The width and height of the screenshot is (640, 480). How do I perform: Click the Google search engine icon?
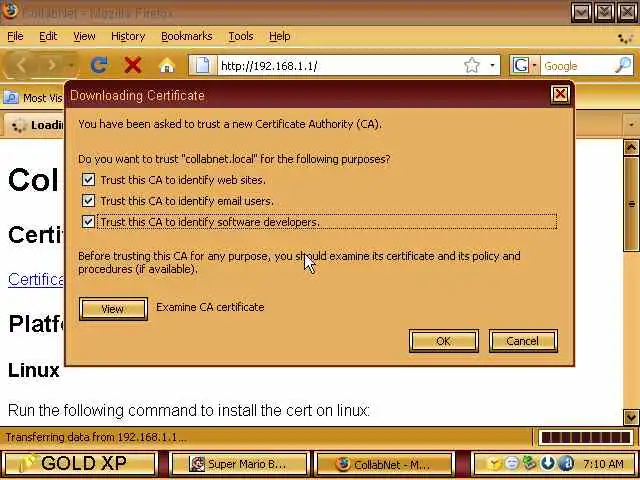click(520, 65)
